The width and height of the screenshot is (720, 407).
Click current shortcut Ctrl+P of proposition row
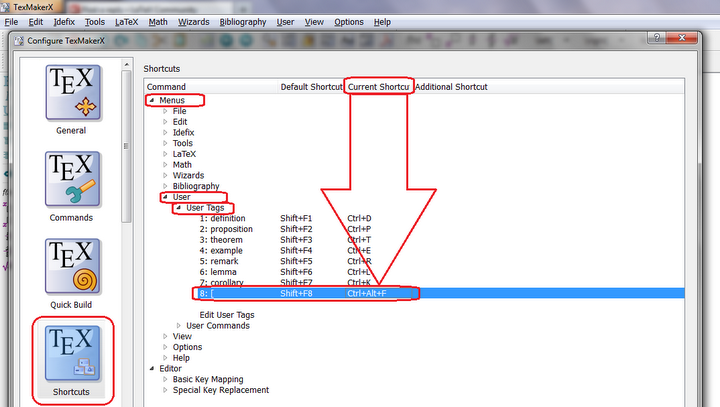359,229
